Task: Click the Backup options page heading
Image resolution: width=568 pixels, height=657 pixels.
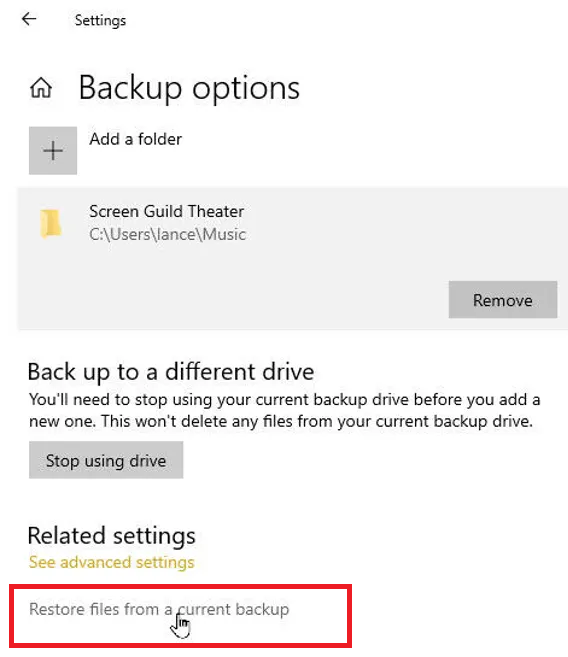Action: click(189, 88)
